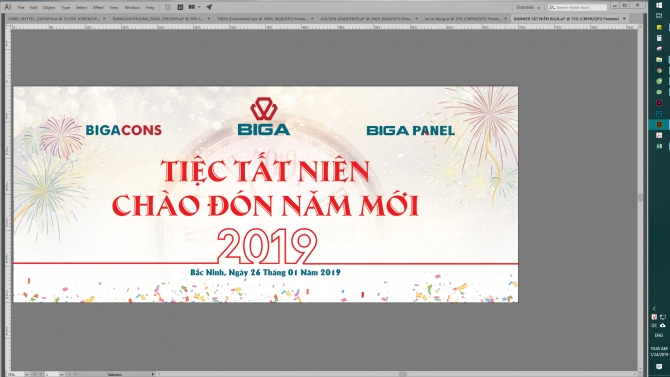Switch to the BANGGIAITHUONG_BIGA document tab
This screenshot has width=670, height=377.
[158, 19]
